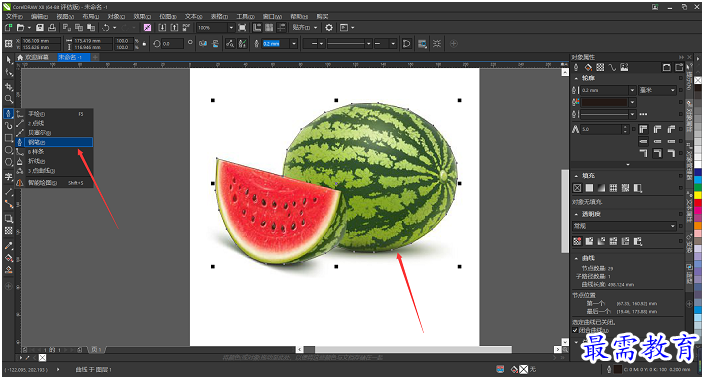Choose the uniform fill icon in fill section

coord(589,188)
